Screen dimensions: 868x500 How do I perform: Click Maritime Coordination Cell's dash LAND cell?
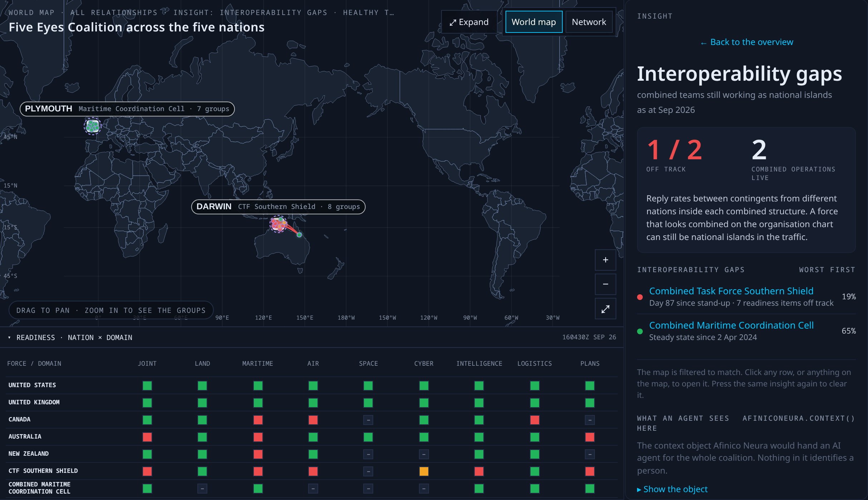tap(202, 489)
